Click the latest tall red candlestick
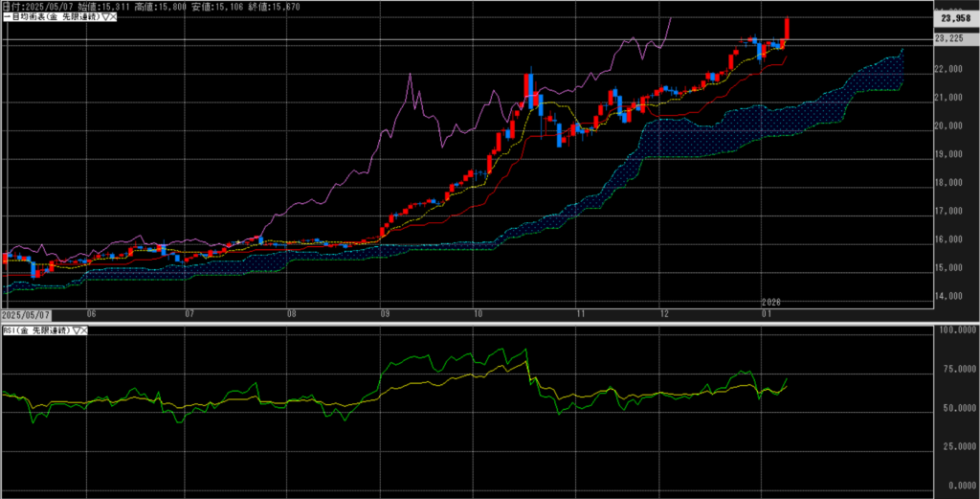The height and width of the screenshot is (499, 980). pyautogui.click(x=787, y=30)
